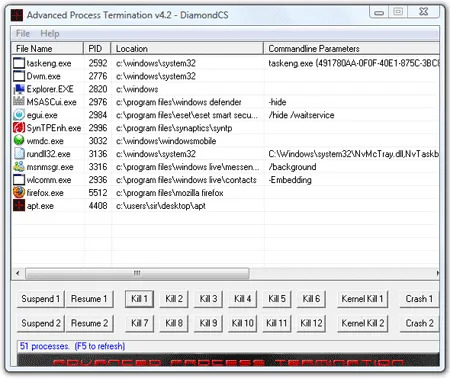Click the Crash 1 button
450x379 pixels.
coord(419,299)
